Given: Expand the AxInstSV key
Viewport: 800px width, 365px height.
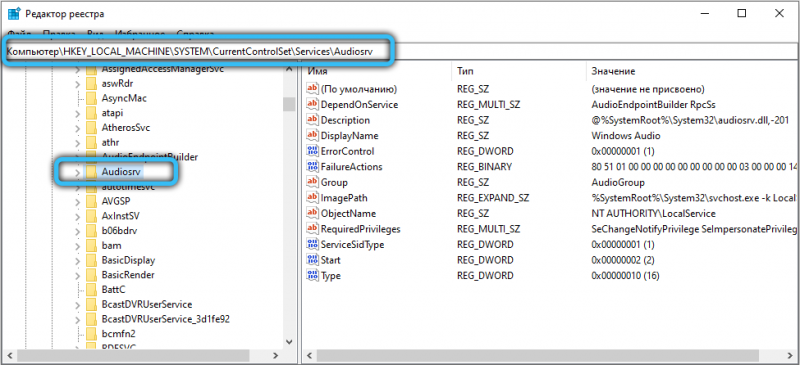Looking at the screenshot, I should 77,216.
